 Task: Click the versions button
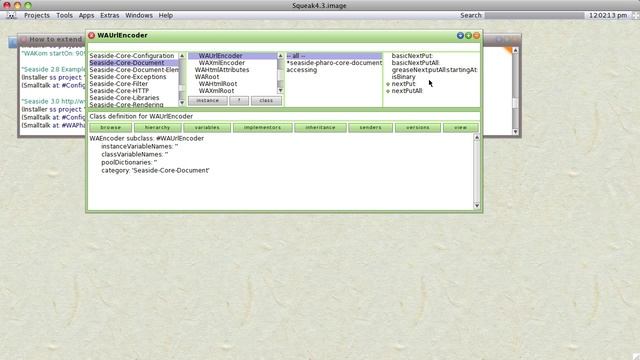point(418,128)
